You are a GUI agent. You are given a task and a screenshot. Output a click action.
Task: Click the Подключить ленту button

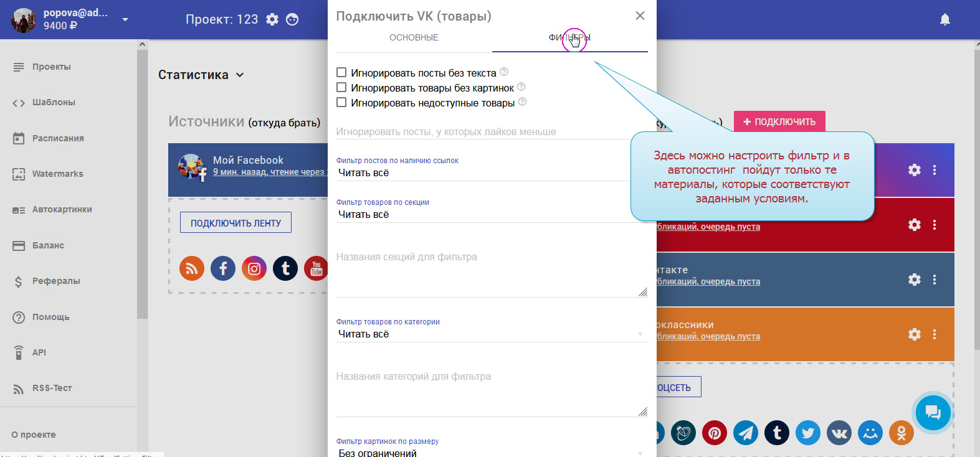pyautogui.click(x=235, y=223)
